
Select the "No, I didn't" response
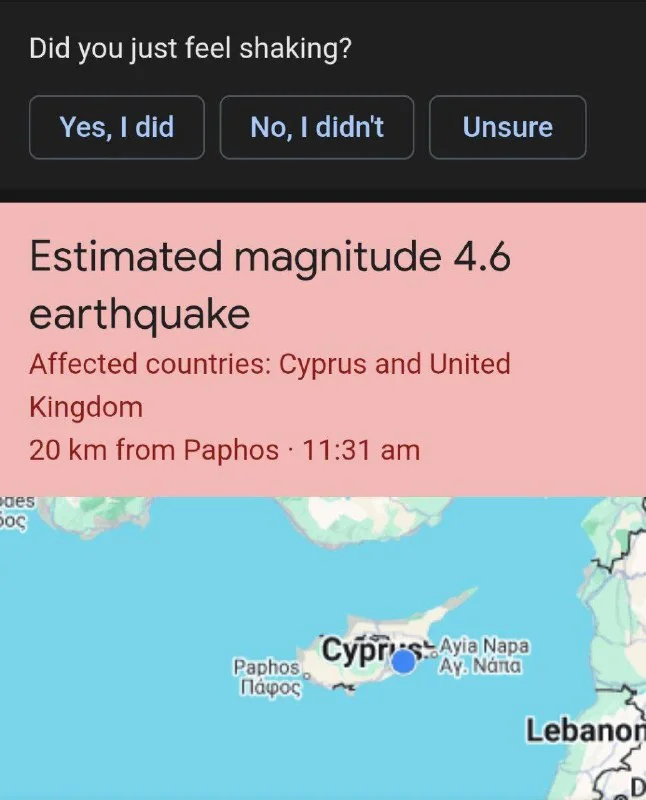317,127
